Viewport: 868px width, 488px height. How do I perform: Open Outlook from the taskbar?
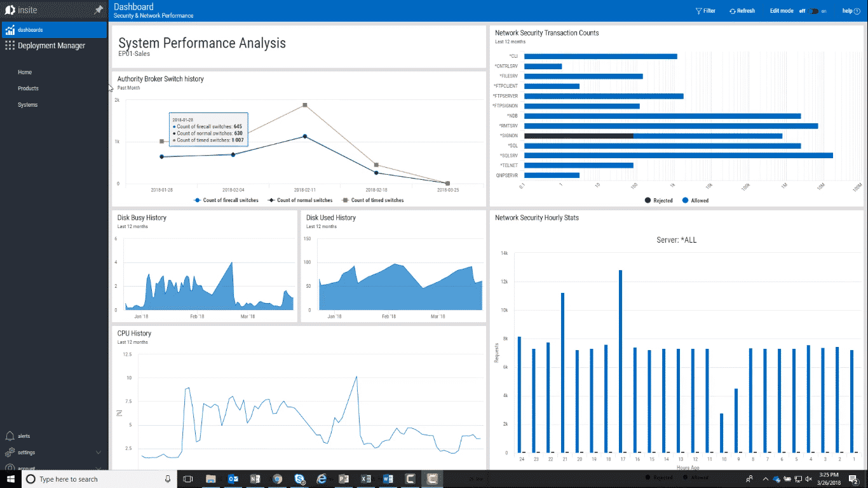(x=233, y=479)
